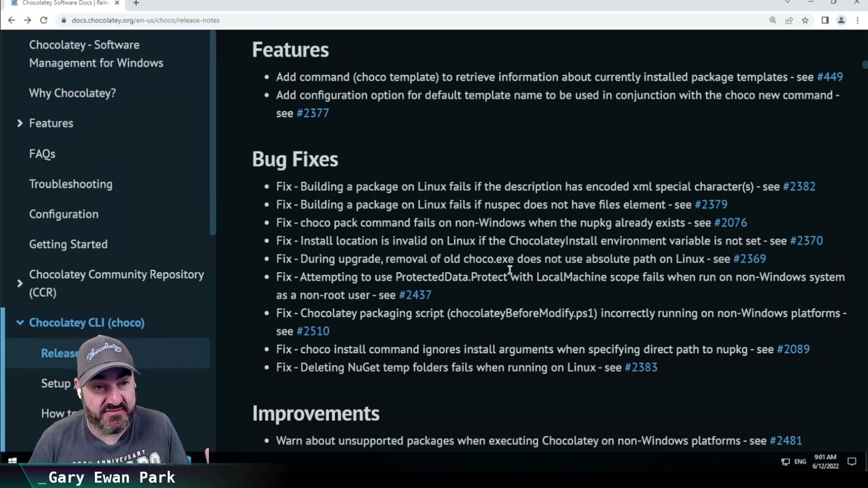This screenshot has width=868, height=488.
Task: Share this page using the share icon
Action: pos(789,20)
